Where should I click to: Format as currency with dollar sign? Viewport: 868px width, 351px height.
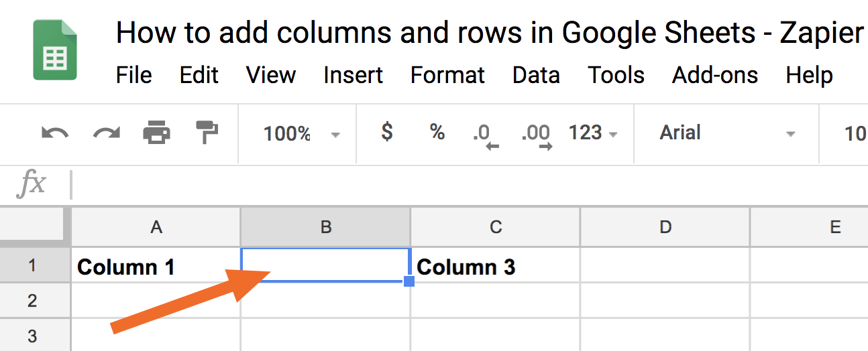[387, 132]
